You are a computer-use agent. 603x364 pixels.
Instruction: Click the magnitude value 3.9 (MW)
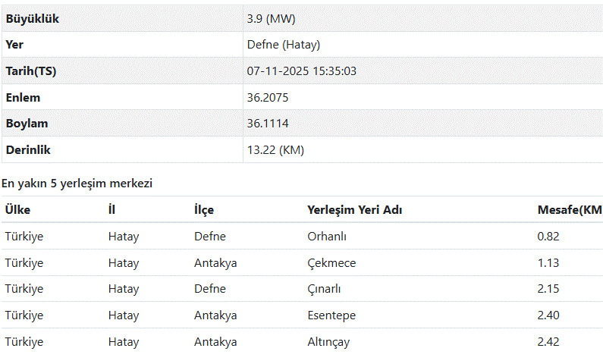(x=271, y=18)
